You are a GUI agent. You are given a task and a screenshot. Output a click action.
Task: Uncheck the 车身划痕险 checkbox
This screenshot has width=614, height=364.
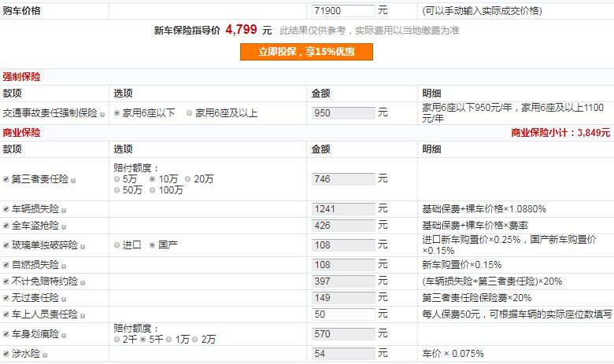click(x=6, y=334)
